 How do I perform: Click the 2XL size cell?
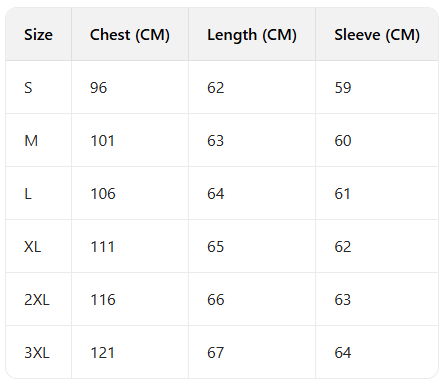click(37, 300)
